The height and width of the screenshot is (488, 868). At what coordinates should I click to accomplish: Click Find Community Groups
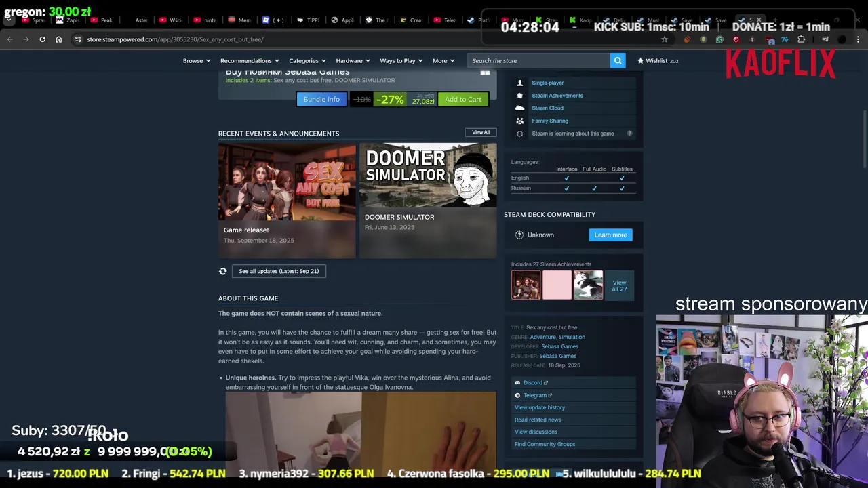tap(545, 444)
